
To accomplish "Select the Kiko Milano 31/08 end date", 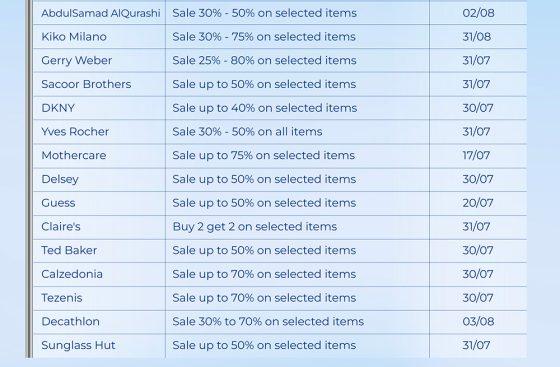I will coord(476,37).
